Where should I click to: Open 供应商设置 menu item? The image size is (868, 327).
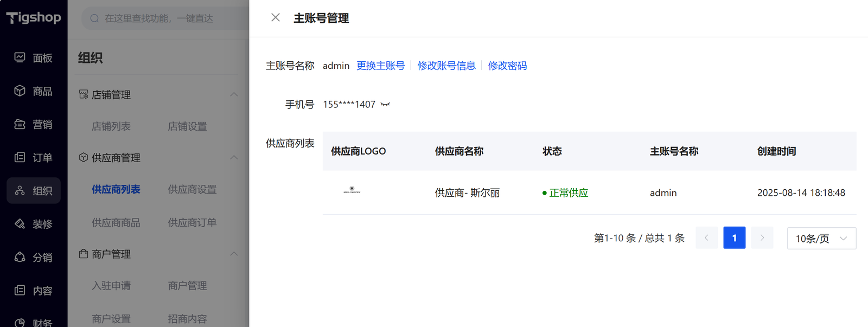[x=192, y=189]
